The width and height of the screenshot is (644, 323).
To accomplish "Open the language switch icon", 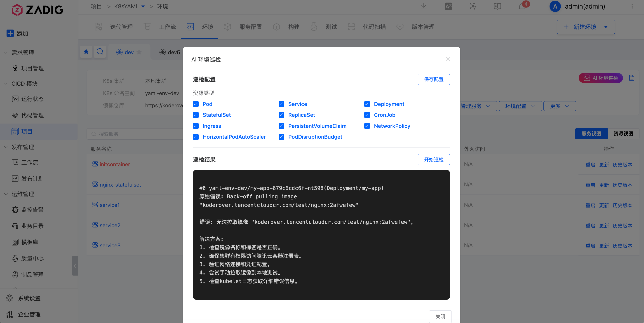I will tap(448, 6).
